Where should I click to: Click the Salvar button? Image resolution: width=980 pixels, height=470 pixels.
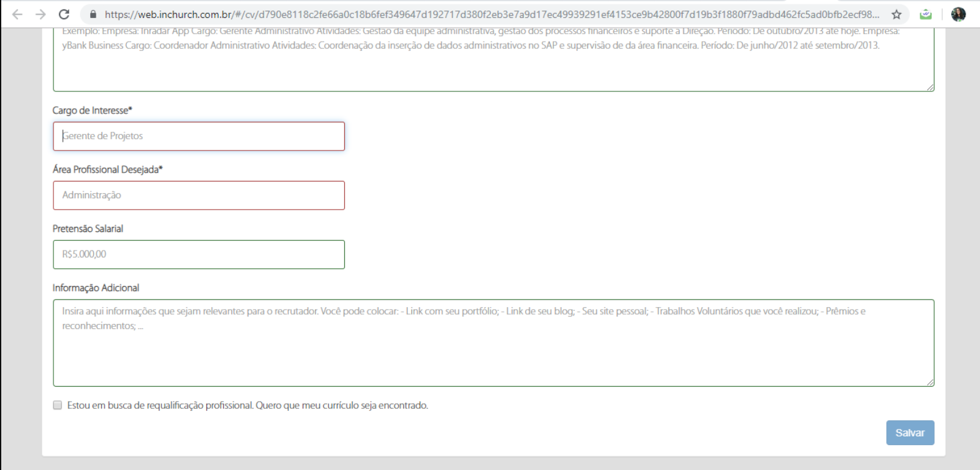coord(910,433)
